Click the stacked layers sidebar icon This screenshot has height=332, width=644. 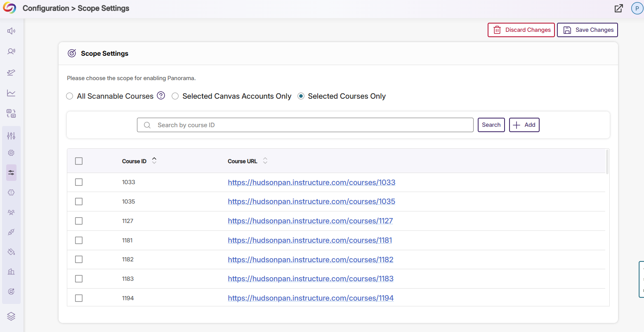(x=11, y=316)
